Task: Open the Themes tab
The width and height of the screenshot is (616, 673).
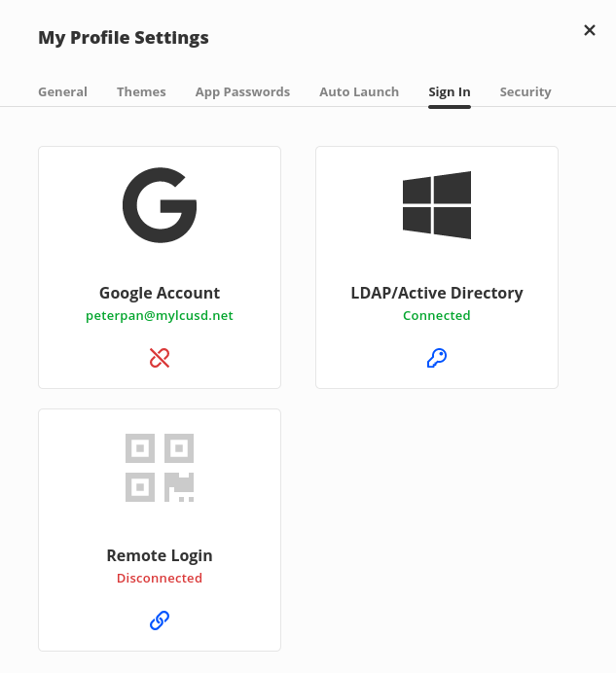Action: (141, 91)
